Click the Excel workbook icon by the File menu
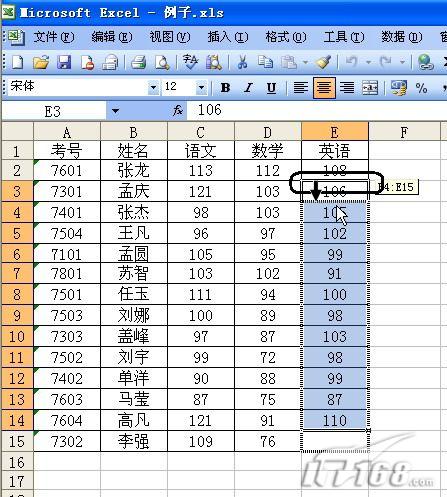The image size is (447, 497). pyautogui.click(x=16, y=37)
